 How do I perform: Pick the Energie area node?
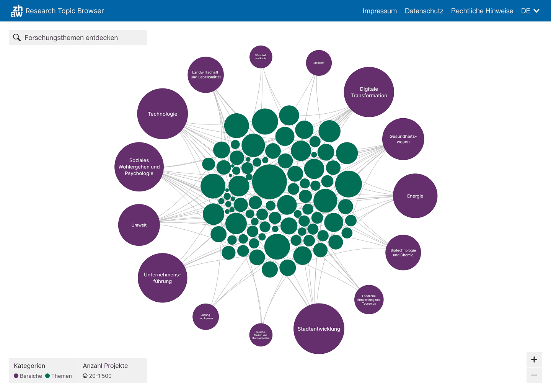pos(415,196)
